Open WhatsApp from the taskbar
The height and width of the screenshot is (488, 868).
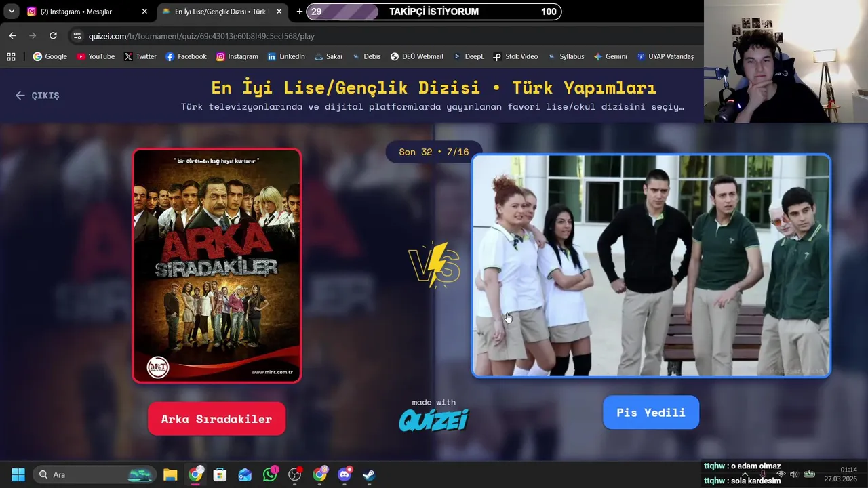270,474
